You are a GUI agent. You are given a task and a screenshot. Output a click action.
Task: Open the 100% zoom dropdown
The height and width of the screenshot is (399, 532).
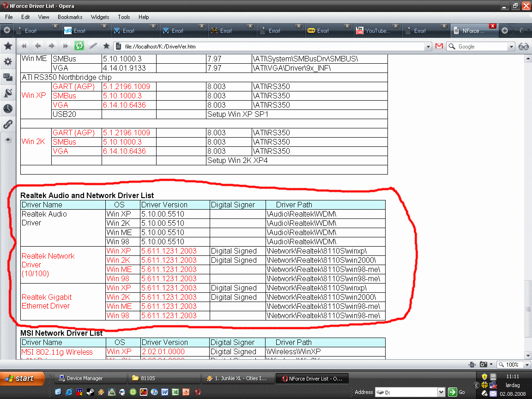click(x=527, y=365)
